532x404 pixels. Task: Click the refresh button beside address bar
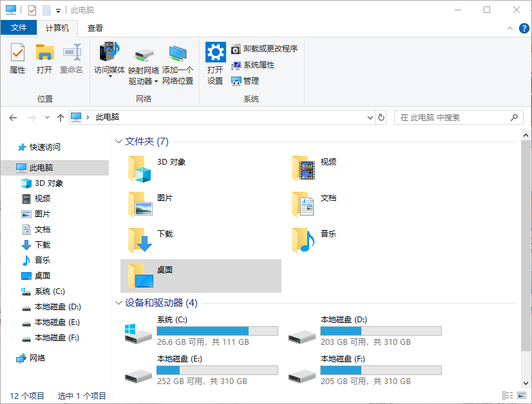click(381, 118)
